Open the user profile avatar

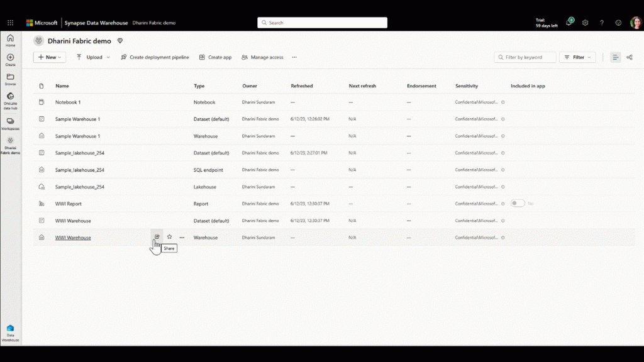point(635,23)
